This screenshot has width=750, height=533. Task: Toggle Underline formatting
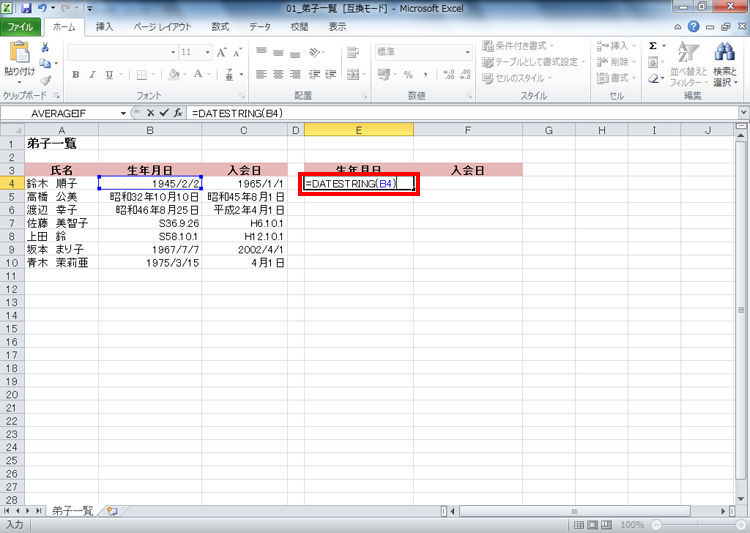pos(109,75)
